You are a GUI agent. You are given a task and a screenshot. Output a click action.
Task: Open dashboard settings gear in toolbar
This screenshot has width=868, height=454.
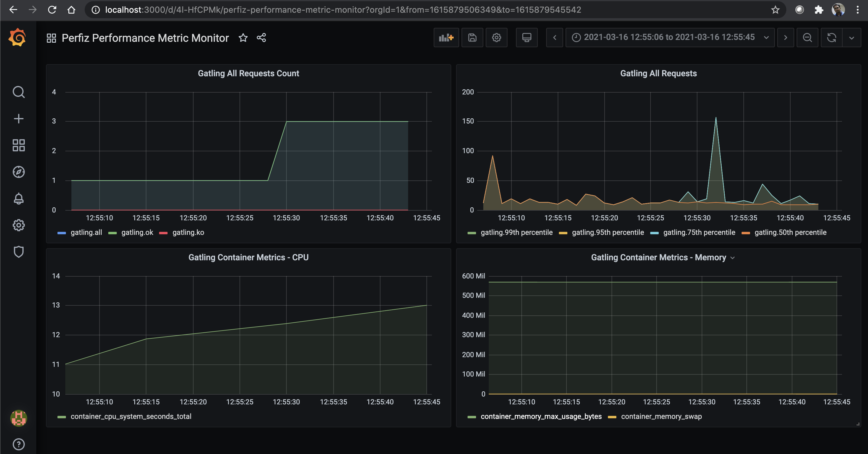click(x=496, y=38)
